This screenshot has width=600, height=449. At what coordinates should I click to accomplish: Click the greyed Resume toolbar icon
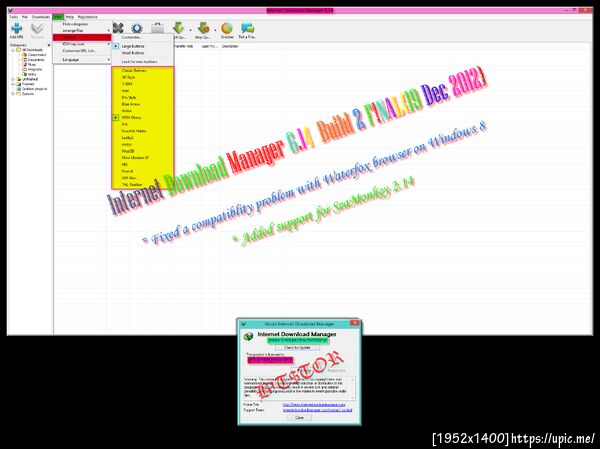[37, 28]
